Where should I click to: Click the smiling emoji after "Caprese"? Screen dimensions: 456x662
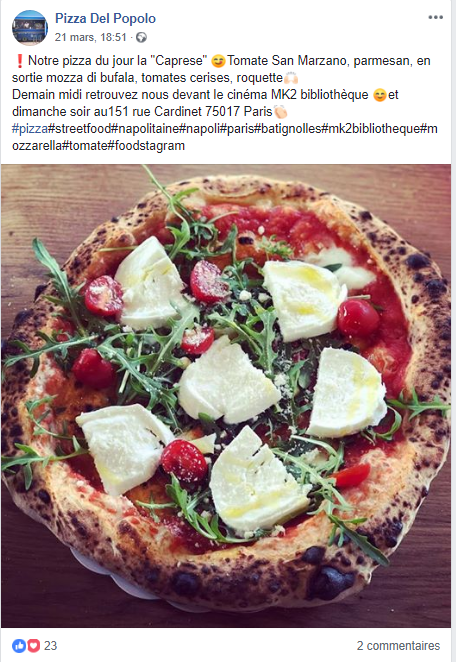coord(218,61)
